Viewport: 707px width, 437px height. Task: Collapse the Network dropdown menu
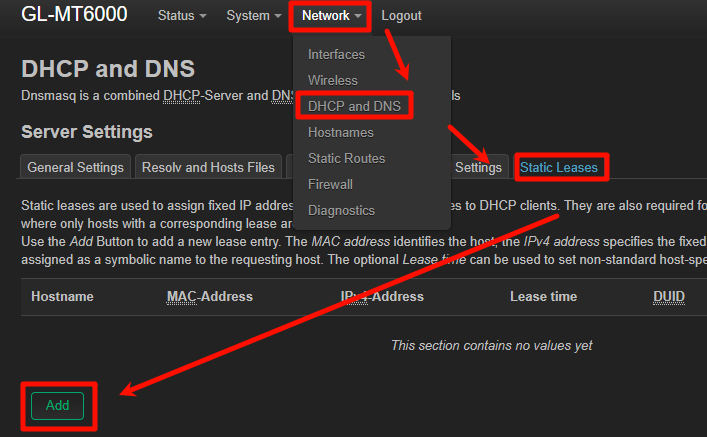coord(331,16)
